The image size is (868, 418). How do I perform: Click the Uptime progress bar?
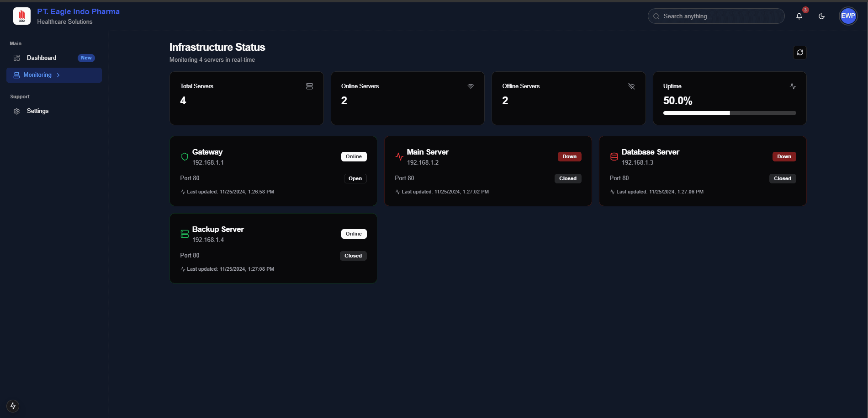(x=730, y=113)
